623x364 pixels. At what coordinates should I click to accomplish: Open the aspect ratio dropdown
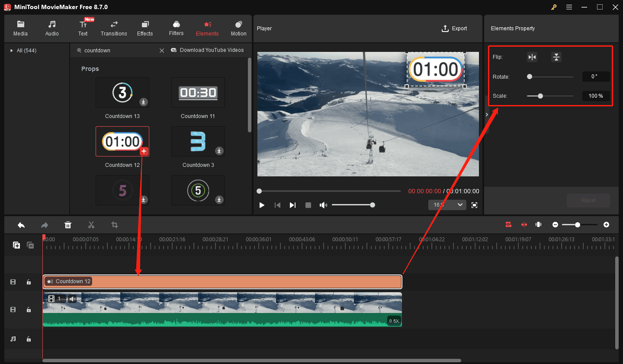(447, 204)
